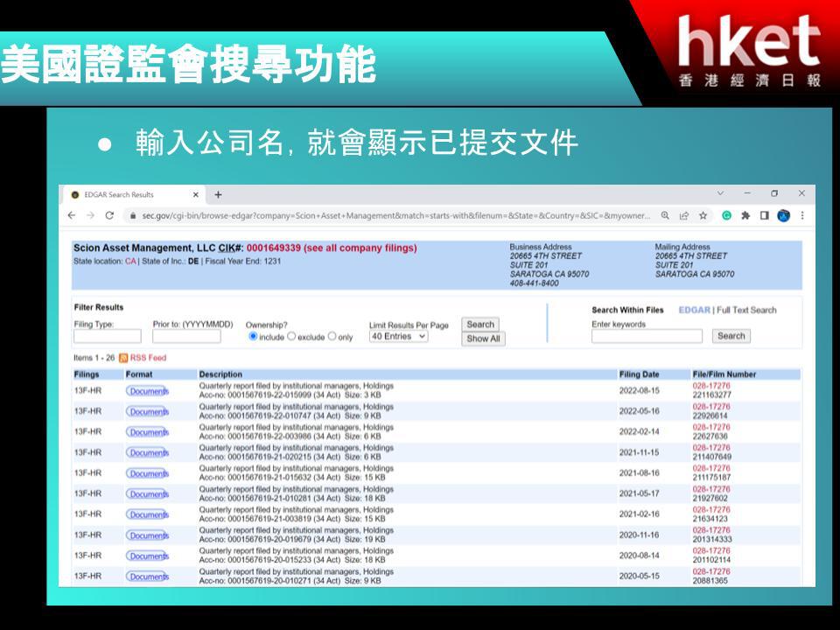Bookmark this page with the star icon

click(x=703, y=215)
